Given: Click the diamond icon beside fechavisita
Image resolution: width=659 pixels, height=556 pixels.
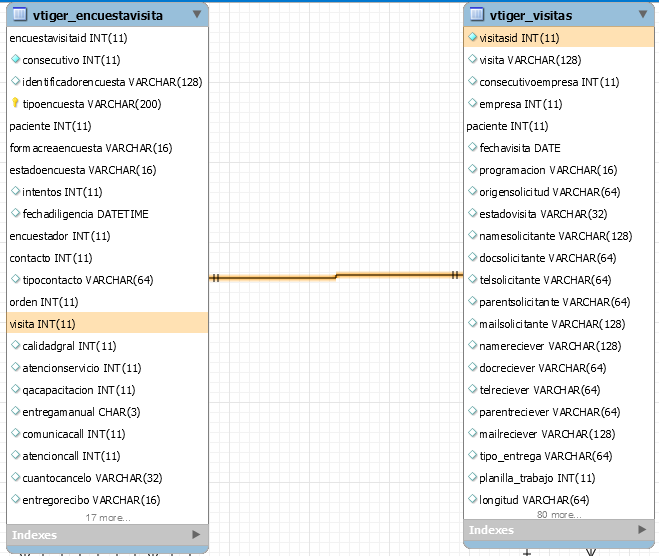Looking at the screenshot, I should (x=472, y=147).
